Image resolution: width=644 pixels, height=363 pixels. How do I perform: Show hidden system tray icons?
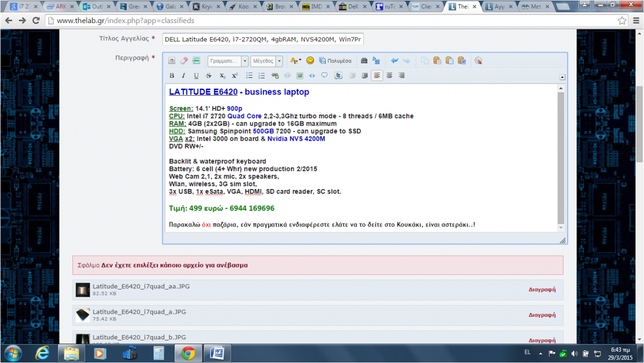click(539, 353)
